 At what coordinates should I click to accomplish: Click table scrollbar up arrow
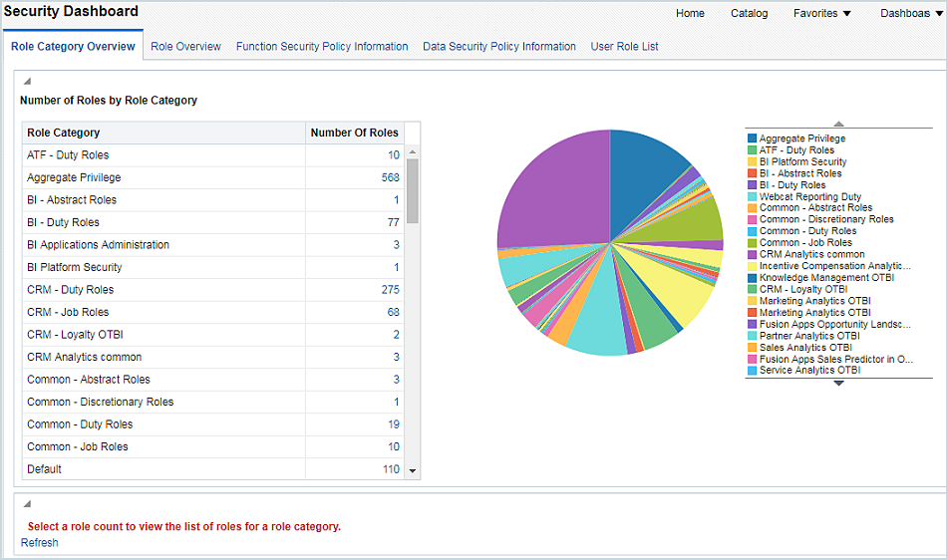click(412, 151)
